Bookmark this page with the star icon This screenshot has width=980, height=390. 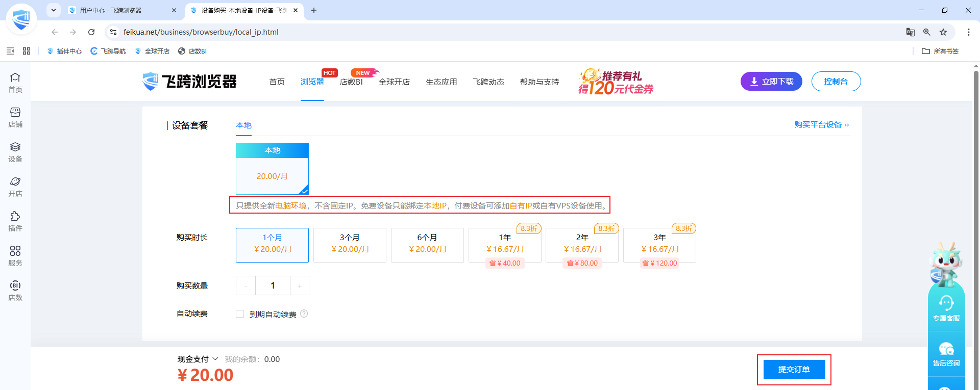[943, 32]
